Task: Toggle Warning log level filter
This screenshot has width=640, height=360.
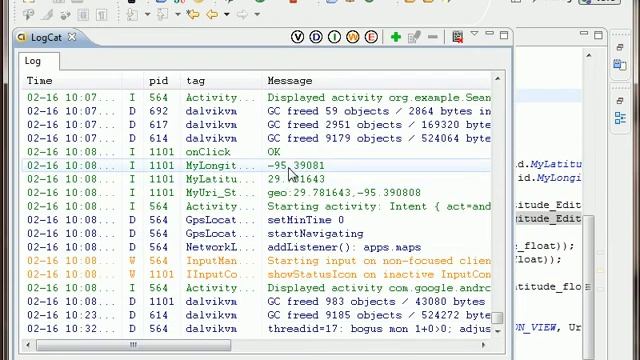Action: click(x=353, y=37)
